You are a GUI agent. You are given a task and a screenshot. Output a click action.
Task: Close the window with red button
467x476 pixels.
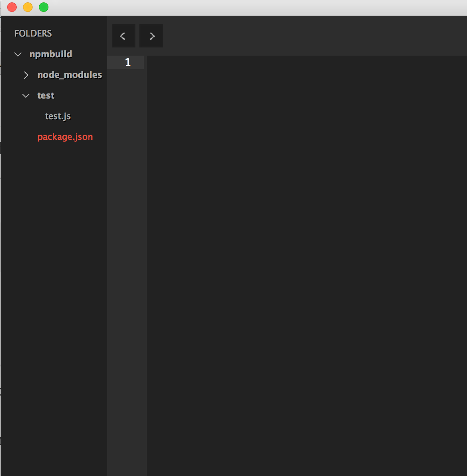coord(12,7)
